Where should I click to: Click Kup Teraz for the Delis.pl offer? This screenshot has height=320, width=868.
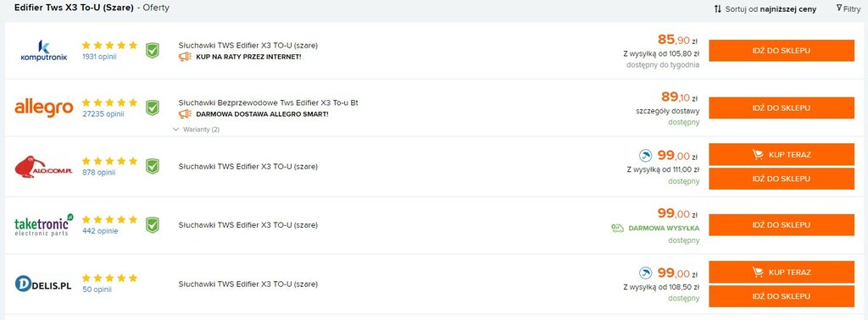coord(782,272)
